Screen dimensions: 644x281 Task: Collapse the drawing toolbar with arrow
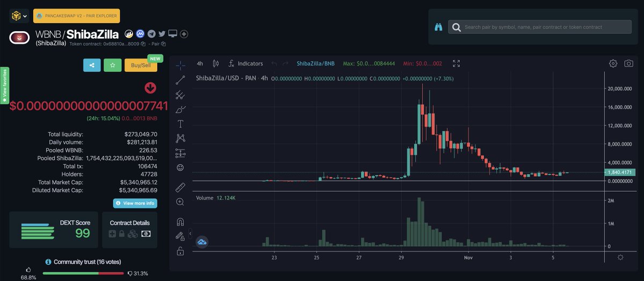point(190,234)
